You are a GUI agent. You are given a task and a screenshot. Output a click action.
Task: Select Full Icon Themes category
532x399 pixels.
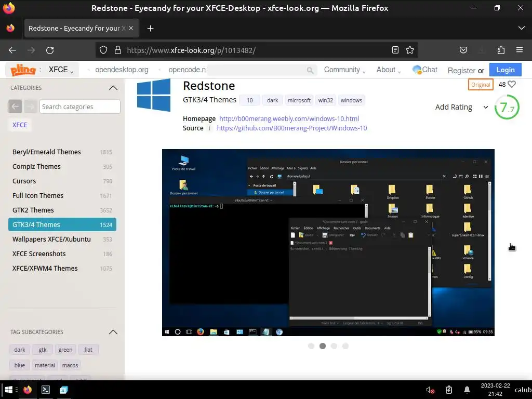pos(62,196)
